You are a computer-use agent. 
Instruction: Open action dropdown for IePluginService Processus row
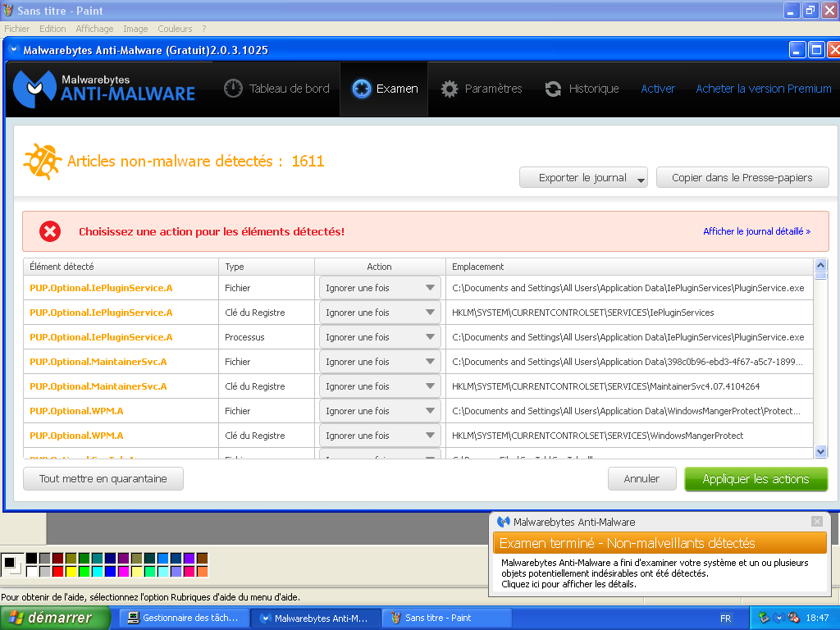(380, 337)
